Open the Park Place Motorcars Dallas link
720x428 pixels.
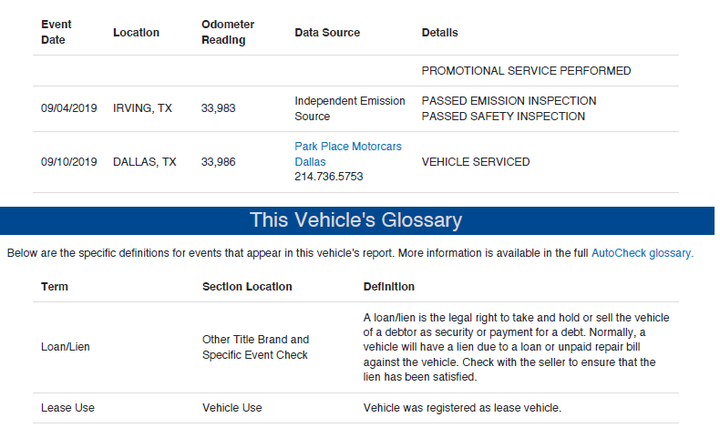(348, 154)
